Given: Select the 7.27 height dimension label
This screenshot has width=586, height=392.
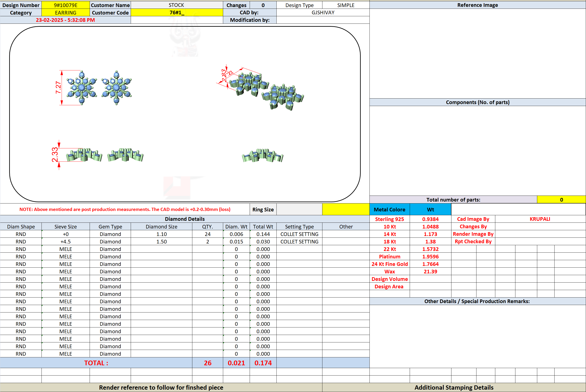Looking at the screenshot, I should point(58,87).
